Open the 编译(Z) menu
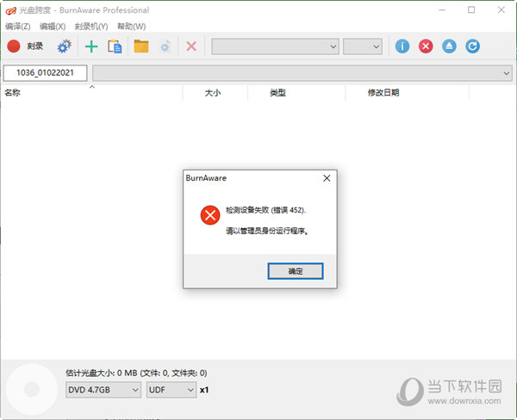 coord(18,27)
